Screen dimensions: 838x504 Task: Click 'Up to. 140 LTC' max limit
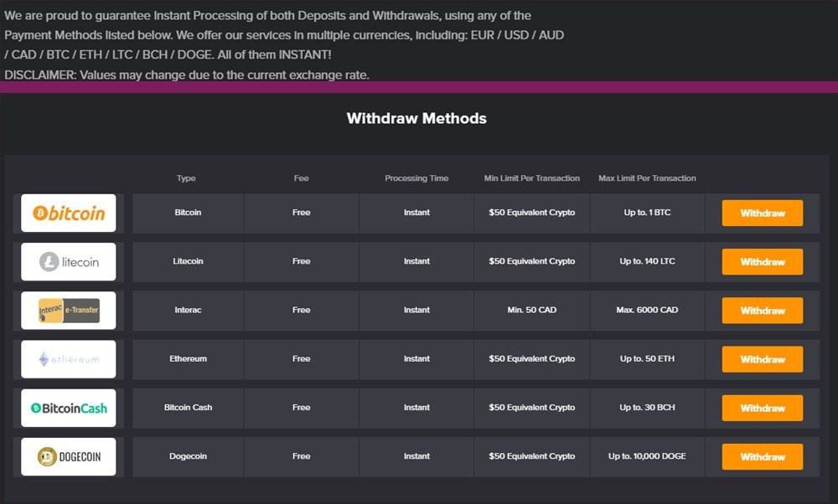pos(647,261)
